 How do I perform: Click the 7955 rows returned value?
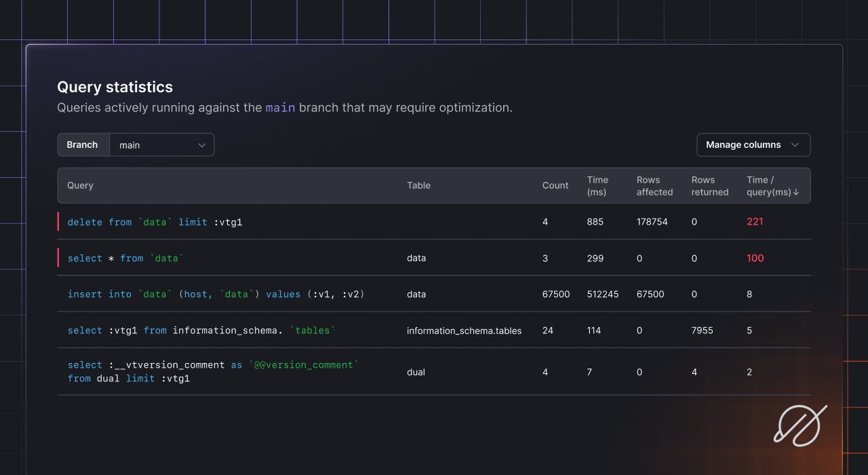pos(703,330)
